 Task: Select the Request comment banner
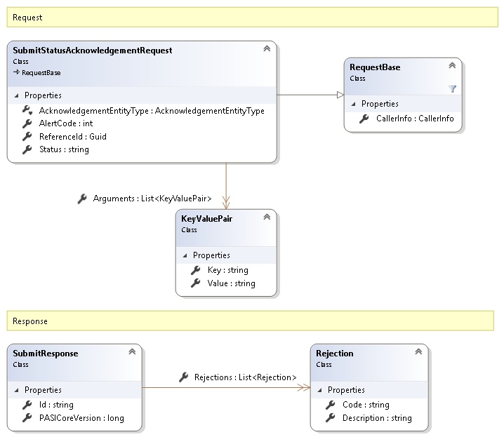pyautogui.click(x=253, y=17)
